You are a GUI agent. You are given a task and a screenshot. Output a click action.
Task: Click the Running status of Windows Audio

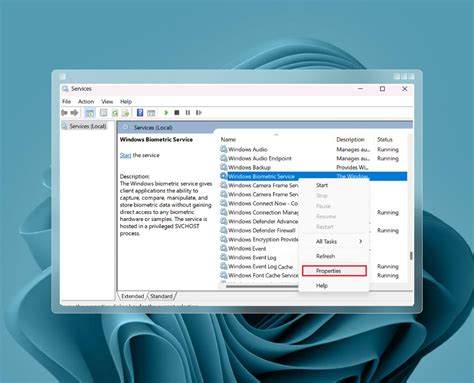388,149
